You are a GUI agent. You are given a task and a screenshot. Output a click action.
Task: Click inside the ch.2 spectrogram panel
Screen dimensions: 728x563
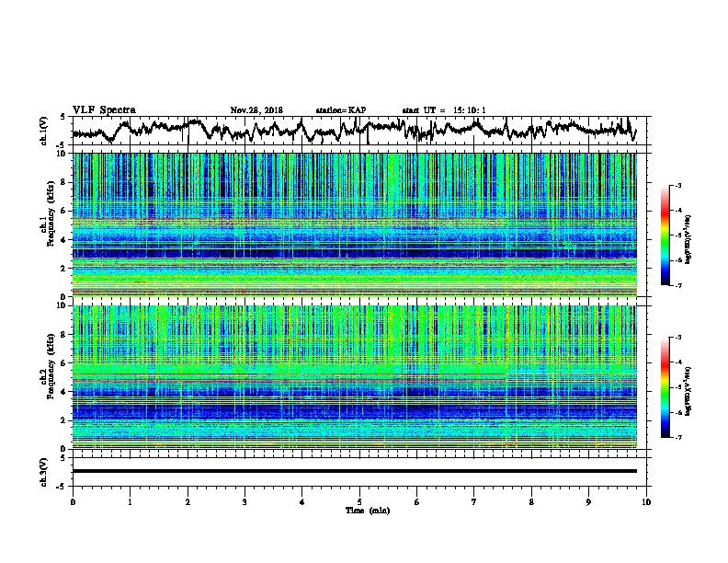(x=355, y=377)
